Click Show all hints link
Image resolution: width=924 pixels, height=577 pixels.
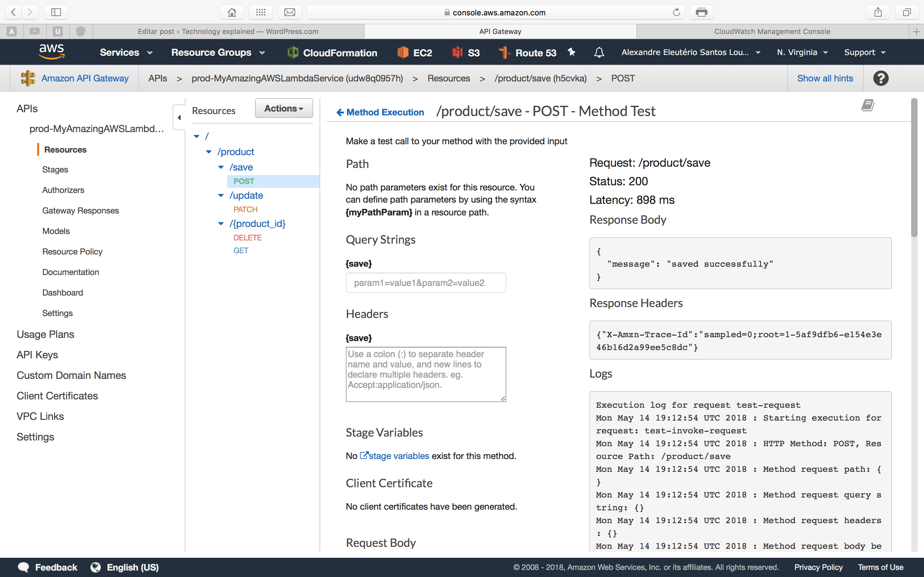point(825,78)
